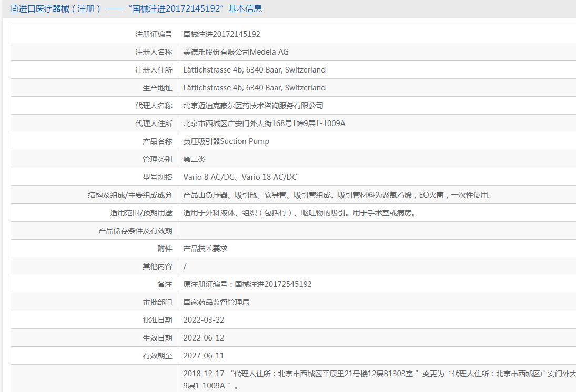Select 北京迈迪克豪尔医药技术咨询服务有限公司 value
The image size is (576, 392).
(253, 106)
